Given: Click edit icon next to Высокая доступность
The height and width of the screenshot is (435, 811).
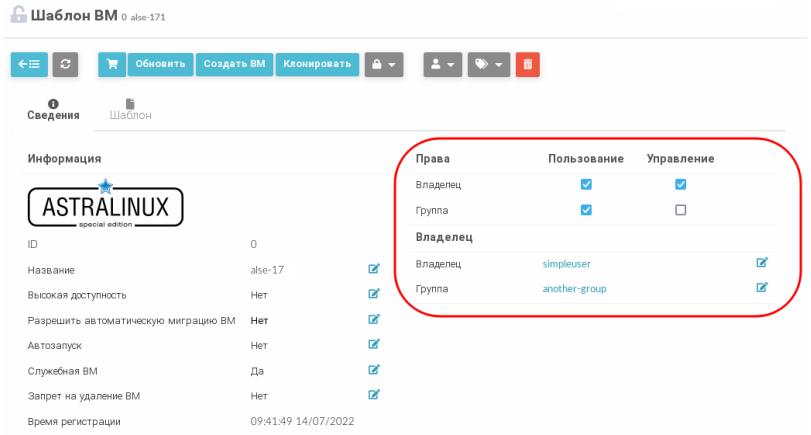Looking at the screenshot, I should [x=374, y=294].
